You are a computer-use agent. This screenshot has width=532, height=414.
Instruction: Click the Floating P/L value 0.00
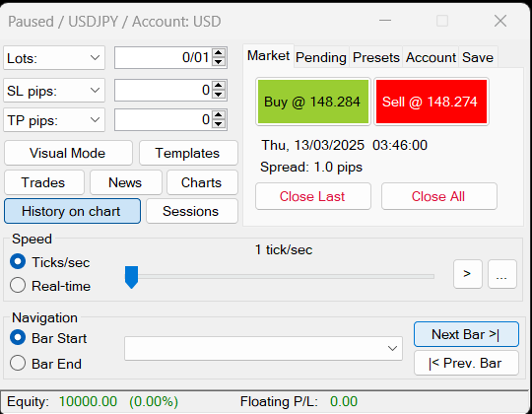(x=344, y=402)
